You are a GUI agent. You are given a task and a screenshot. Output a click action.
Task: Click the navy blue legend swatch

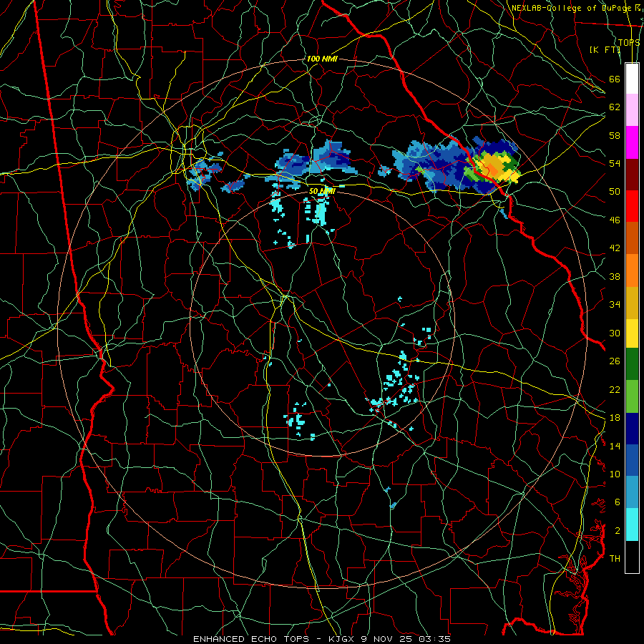[632, 429]
